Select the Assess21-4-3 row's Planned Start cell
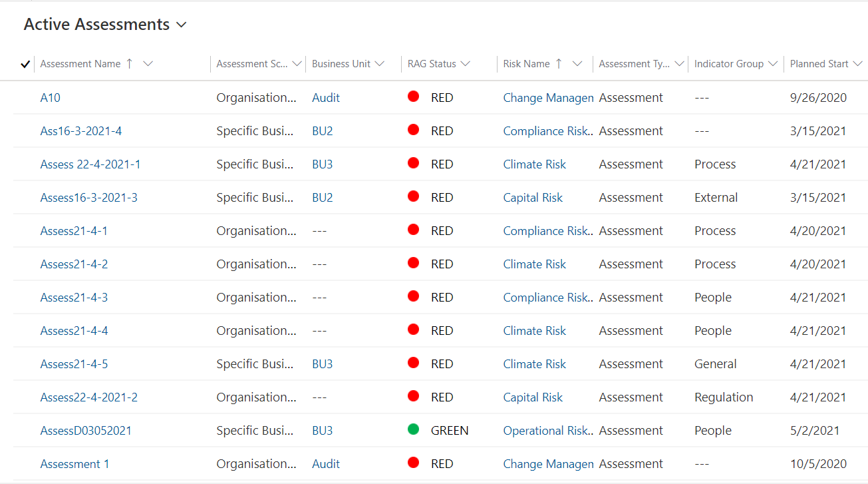 coord(818,298)
